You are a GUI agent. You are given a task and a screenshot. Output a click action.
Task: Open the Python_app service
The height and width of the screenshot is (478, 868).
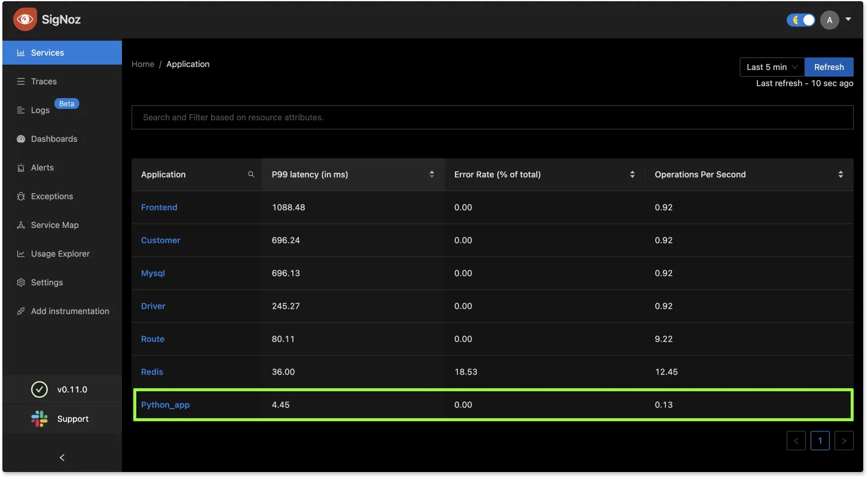(x=165, y=405)
